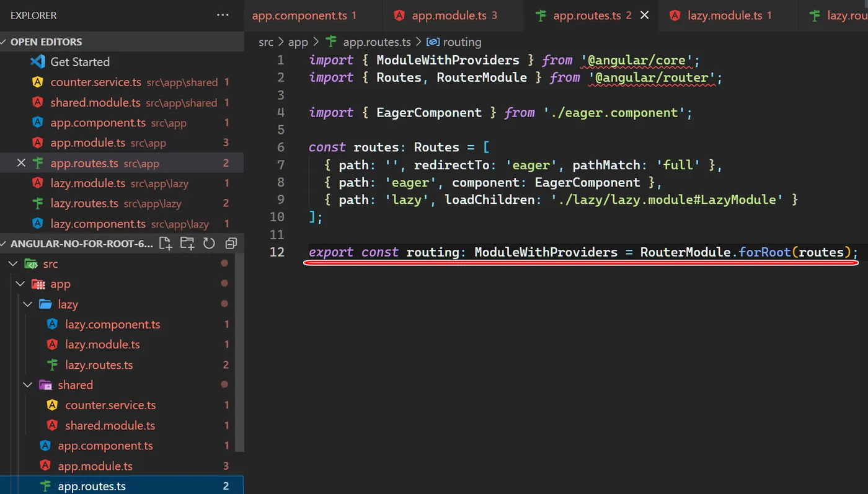The image size is (868, 494).
Task: Click routes file icon in breadcrumb
Action: [332, 42]
